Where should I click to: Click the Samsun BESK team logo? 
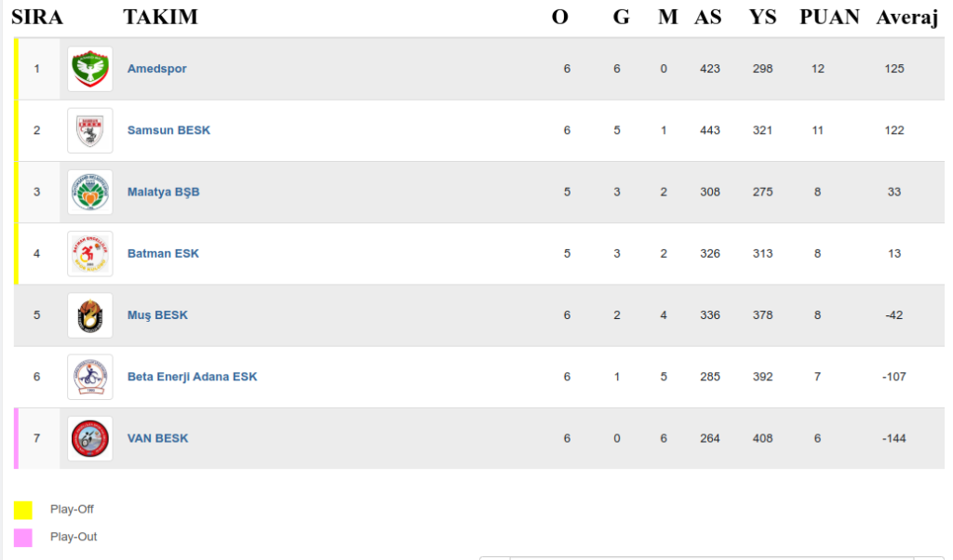pos(90,130)
